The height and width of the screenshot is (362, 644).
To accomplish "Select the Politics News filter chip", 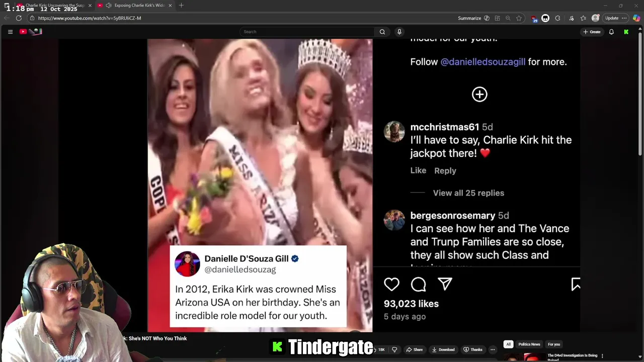I will tap(529, 344).
